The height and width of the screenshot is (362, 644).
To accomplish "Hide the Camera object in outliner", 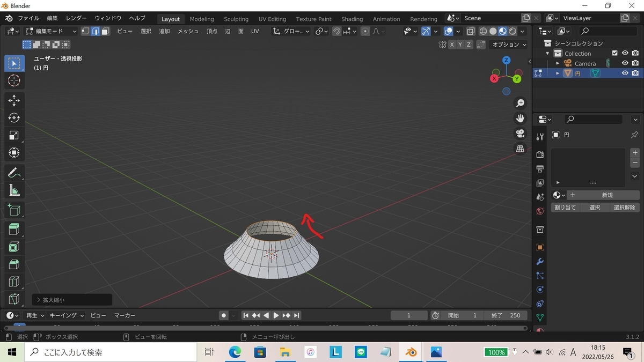I will pyautogui.click(x=625, y=63).
